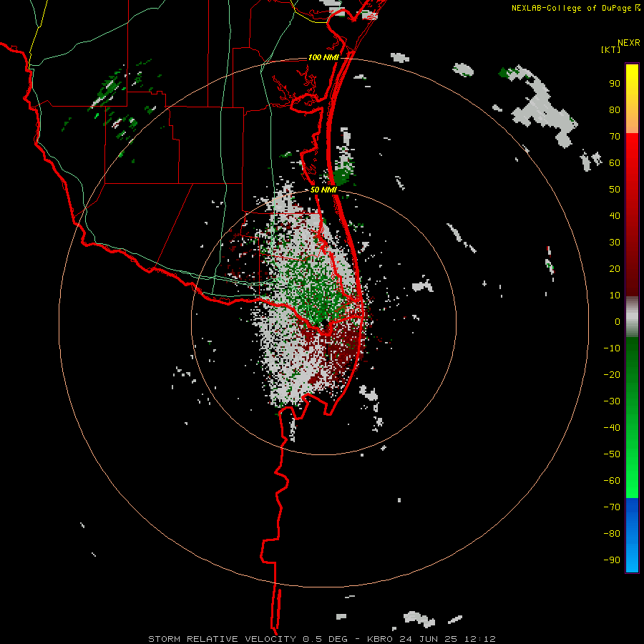This screenshot has height=644, width=644.
Task: Click the 60 value on velocity scale
Action: point(615,163)
